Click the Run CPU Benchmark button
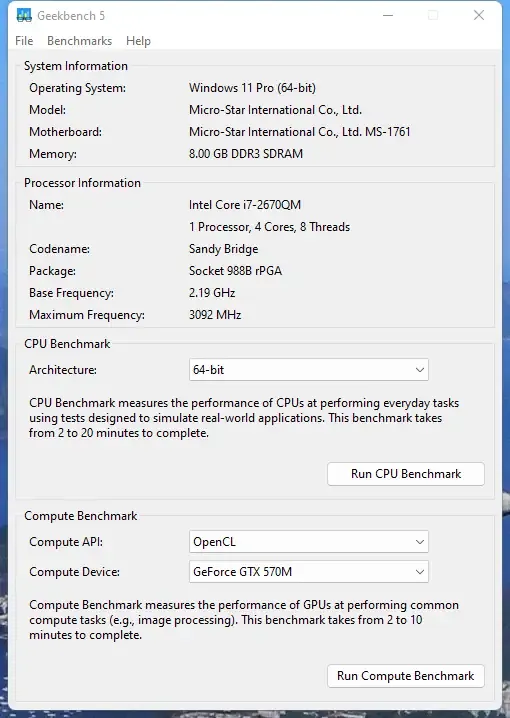 point(406,473)
